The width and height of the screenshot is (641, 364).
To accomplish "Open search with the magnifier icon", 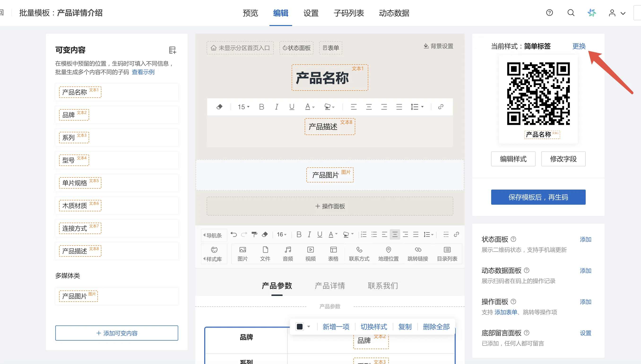I will tap(571, 13).
